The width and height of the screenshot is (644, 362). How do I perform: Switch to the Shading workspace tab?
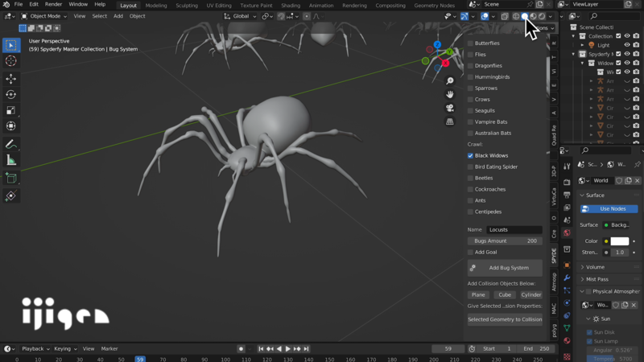tap(291, 6)
